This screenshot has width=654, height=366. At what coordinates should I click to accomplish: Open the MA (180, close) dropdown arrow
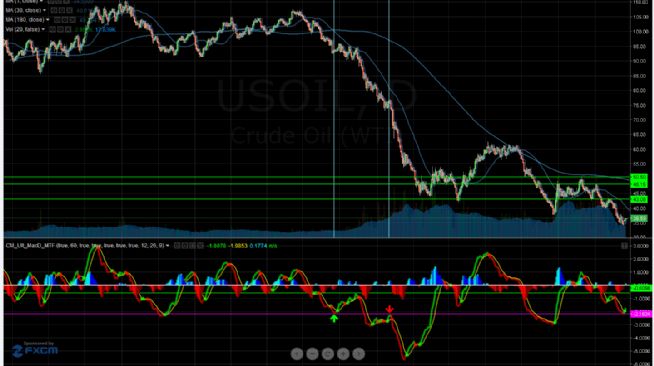click(48, 20)
